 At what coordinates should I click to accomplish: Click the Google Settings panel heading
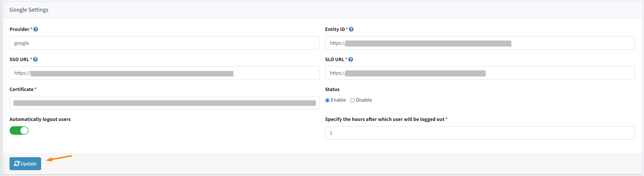(x=29, y=10)
